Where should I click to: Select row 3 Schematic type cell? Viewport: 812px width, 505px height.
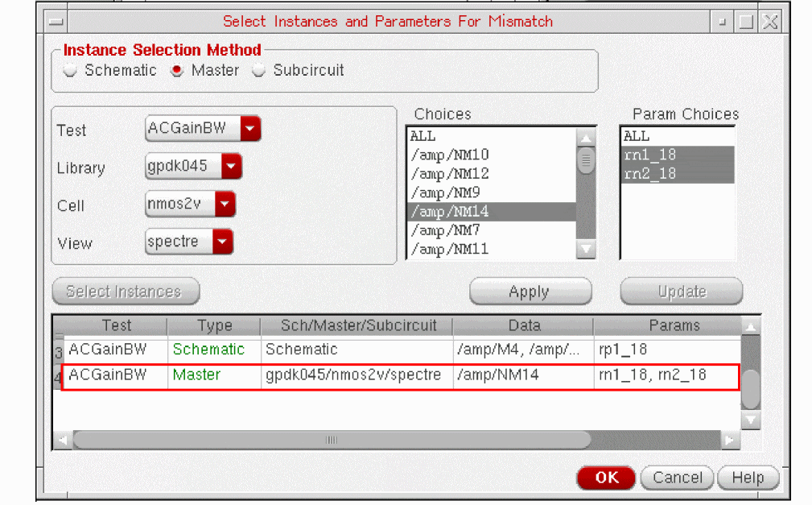pos(214,350)
